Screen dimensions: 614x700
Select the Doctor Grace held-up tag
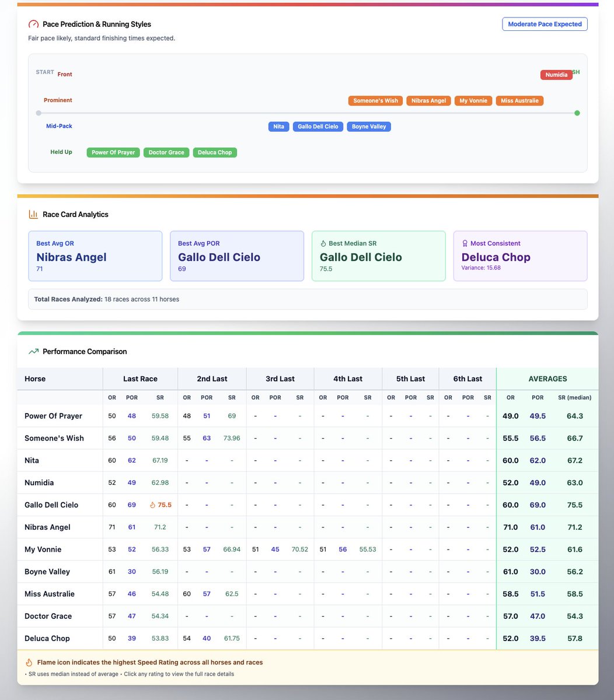166,153
